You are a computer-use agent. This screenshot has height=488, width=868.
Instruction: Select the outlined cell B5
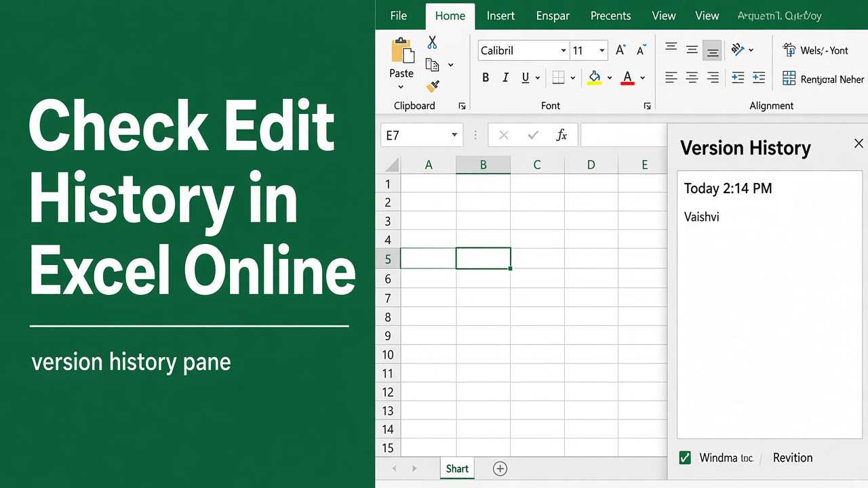(x=483, y=258)
